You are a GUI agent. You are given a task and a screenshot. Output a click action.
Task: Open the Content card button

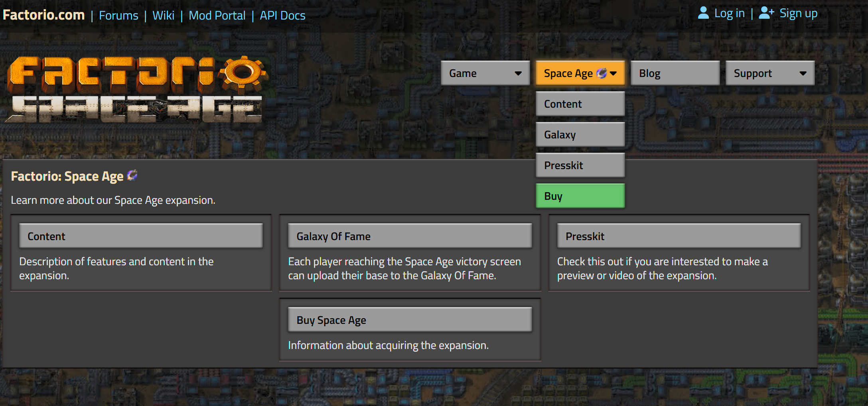(141, 236)
